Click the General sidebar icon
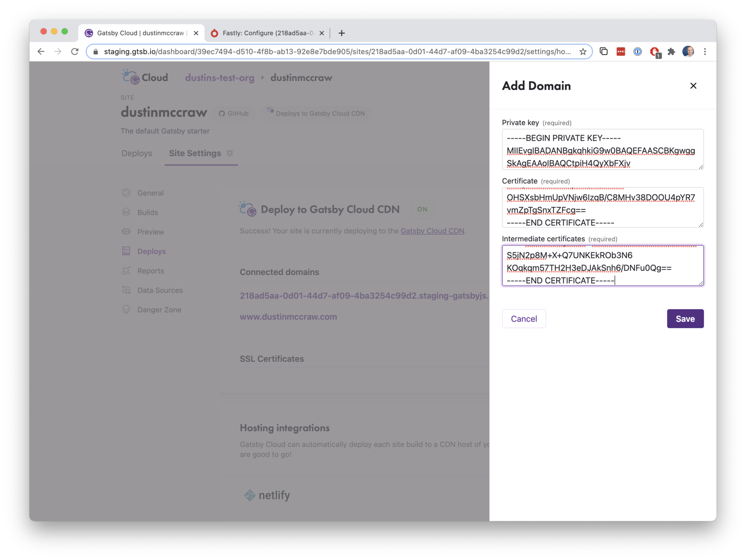 (x=126, y=192)
